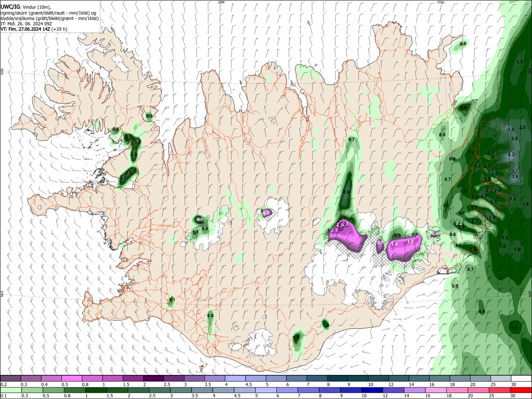Click the magenta 1.5 swatch on the snow scale
Screen dimensions: 532x399
[133, 379]
